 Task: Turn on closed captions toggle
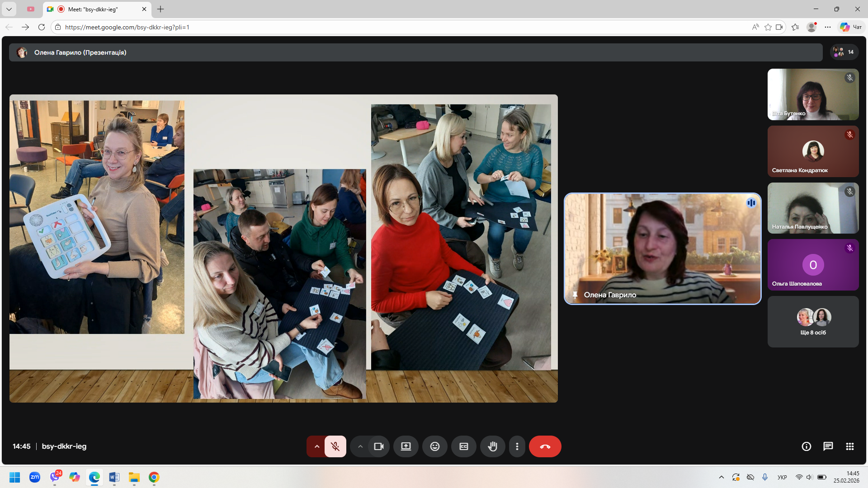[x=463, y=446]
